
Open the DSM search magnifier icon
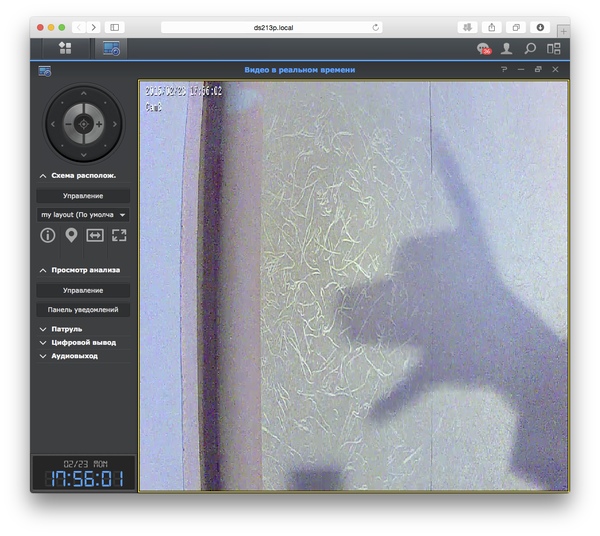pos(530,48)
